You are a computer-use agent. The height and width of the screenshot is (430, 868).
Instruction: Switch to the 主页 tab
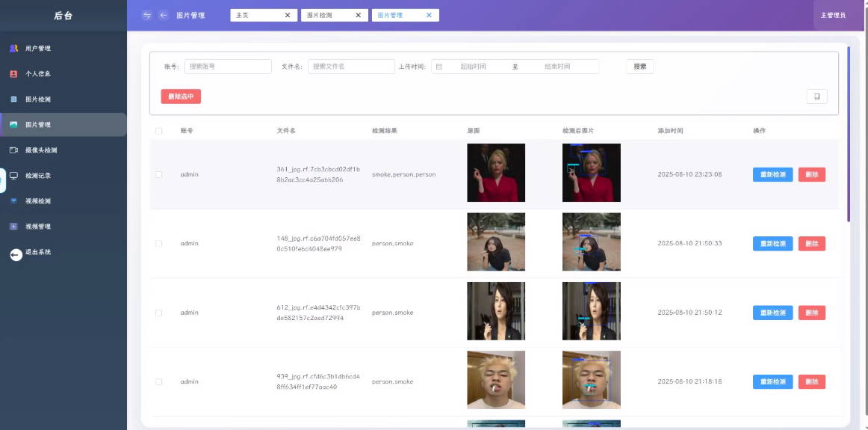[264, 16]
